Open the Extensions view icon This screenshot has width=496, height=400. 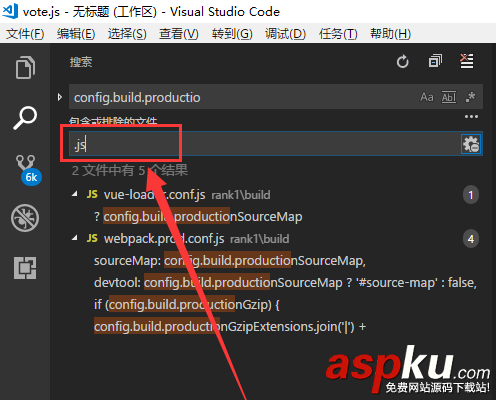point(25,268)
